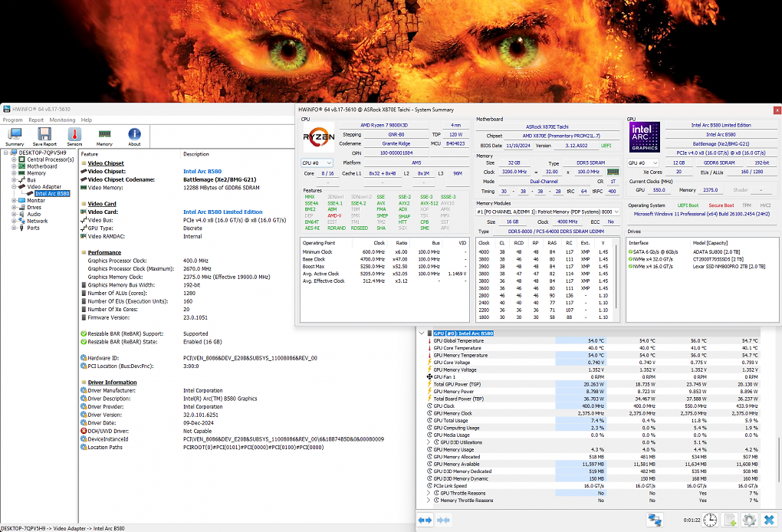Expand Memory Throttle Reasons sensor row

point(429,500)
